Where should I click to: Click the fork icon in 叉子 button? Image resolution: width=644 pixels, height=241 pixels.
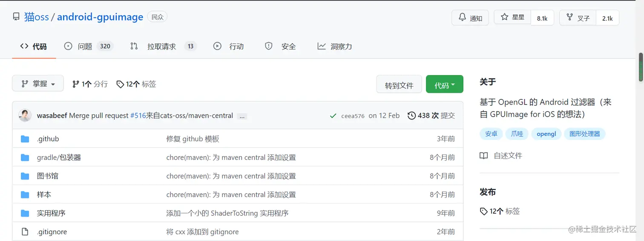[x=569, y=17]
